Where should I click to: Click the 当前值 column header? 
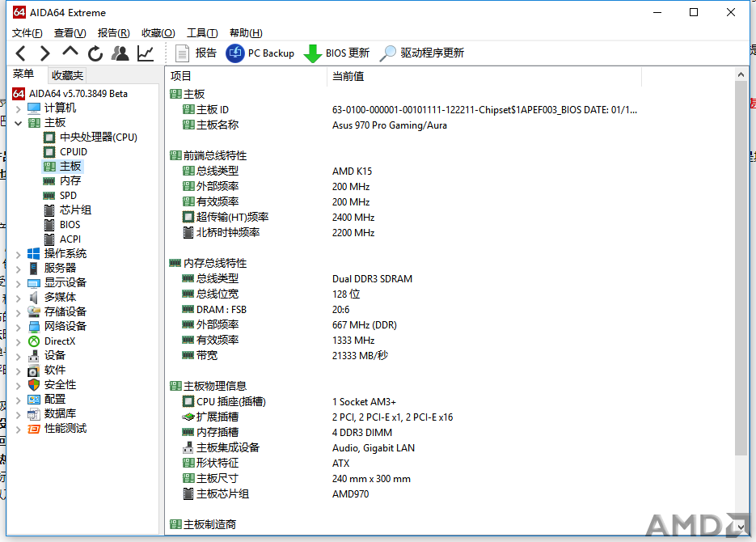pos(484,76)
